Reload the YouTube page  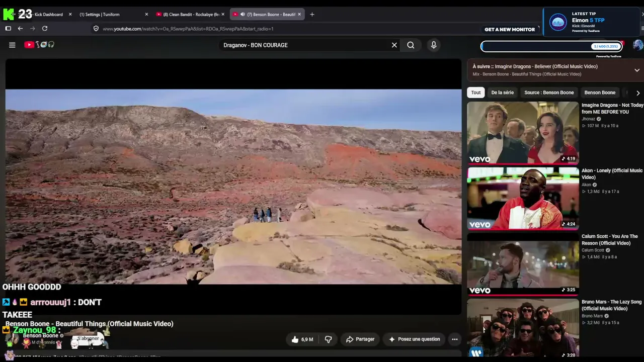pyautogui.click(x=45, y=29)
